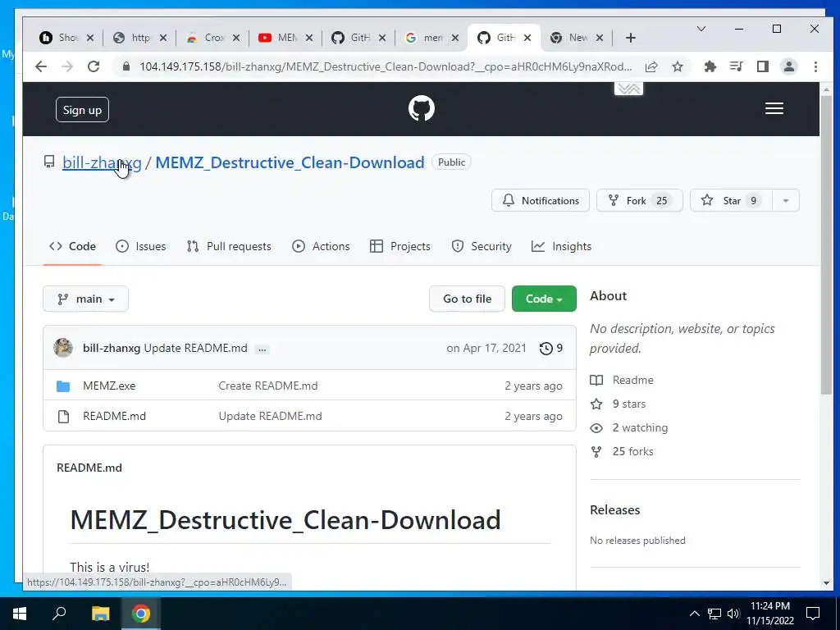
Task: Close the New Tab browser tab
Action: [x=600, y=38]
